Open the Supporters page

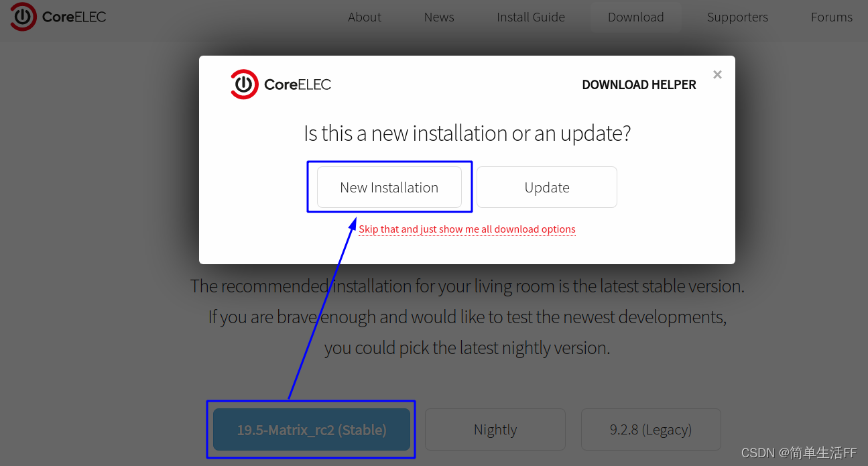[x=737, y=17]
